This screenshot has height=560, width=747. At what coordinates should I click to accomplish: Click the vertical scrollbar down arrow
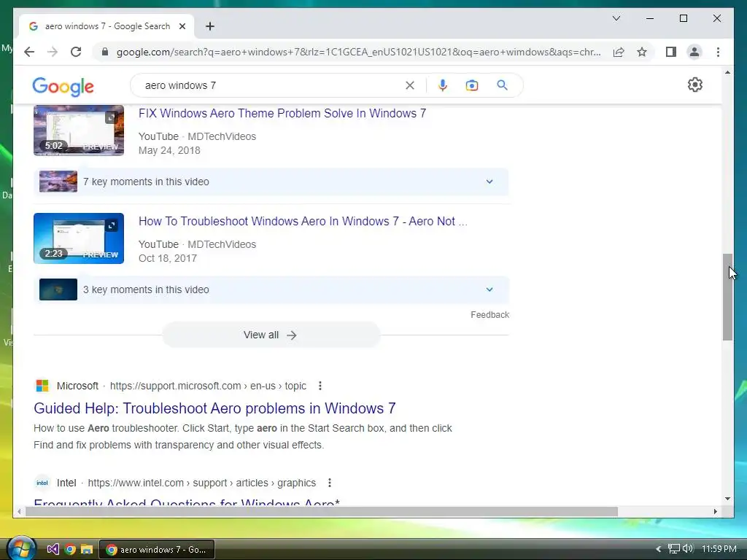727,499
